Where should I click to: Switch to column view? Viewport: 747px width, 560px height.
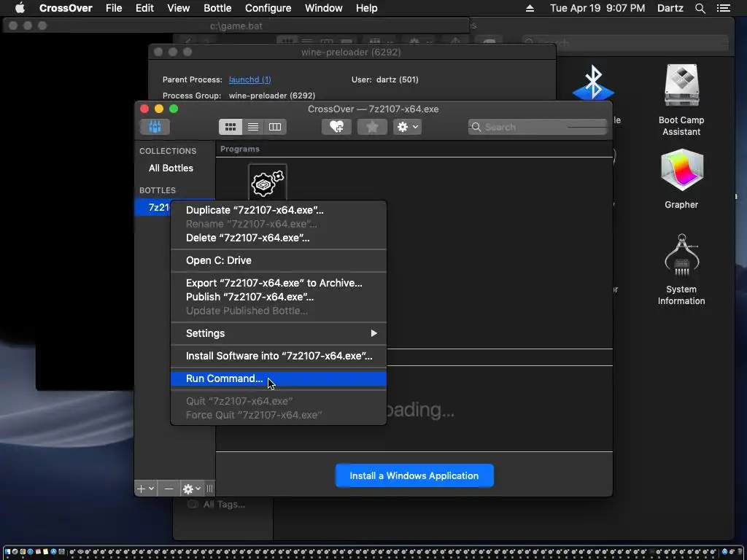(x=275, y=127)
